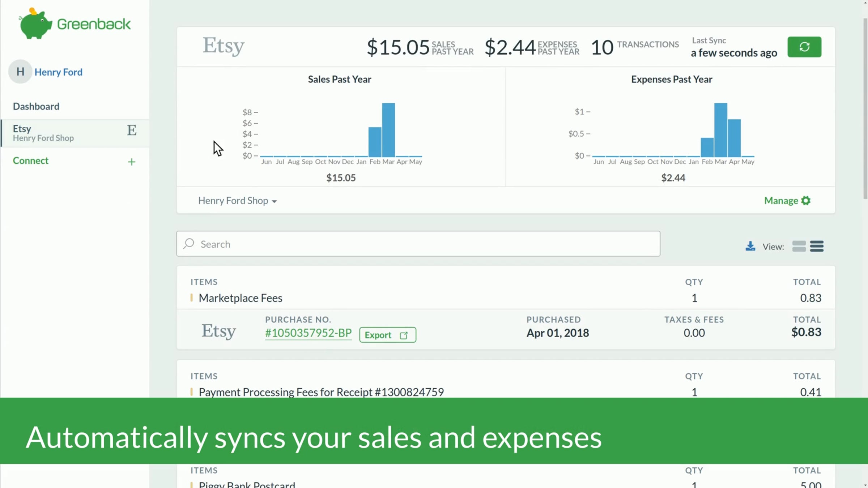Image resolution: width=868 pixels, height=488 pixels.
Task: Open the Henry Ford account link
Action: 59,72
